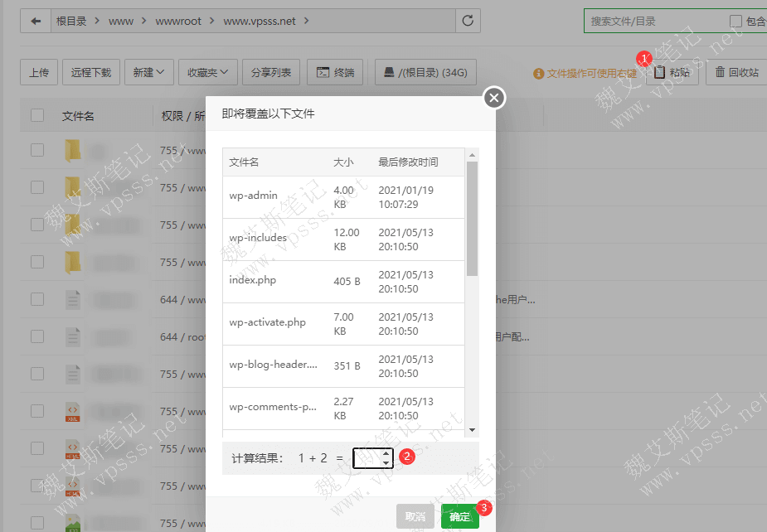Open the 分享列表 share list
The height and width of the screenshot is (532, 767).
click(270, 72)
